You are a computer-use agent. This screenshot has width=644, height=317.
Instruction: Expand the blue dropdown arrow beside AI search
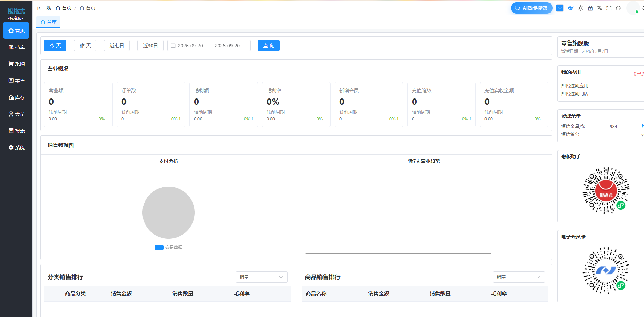pos(560,8)
